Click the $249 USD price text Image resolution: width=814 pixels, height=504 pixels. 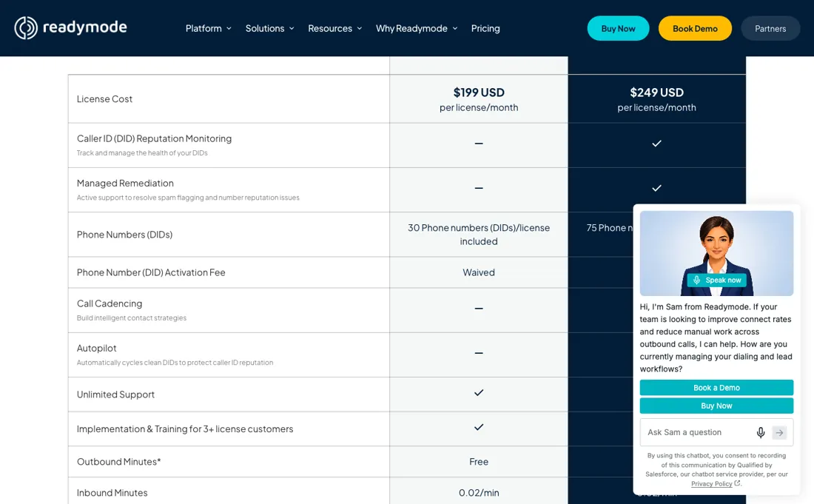(x=656, y=93)
